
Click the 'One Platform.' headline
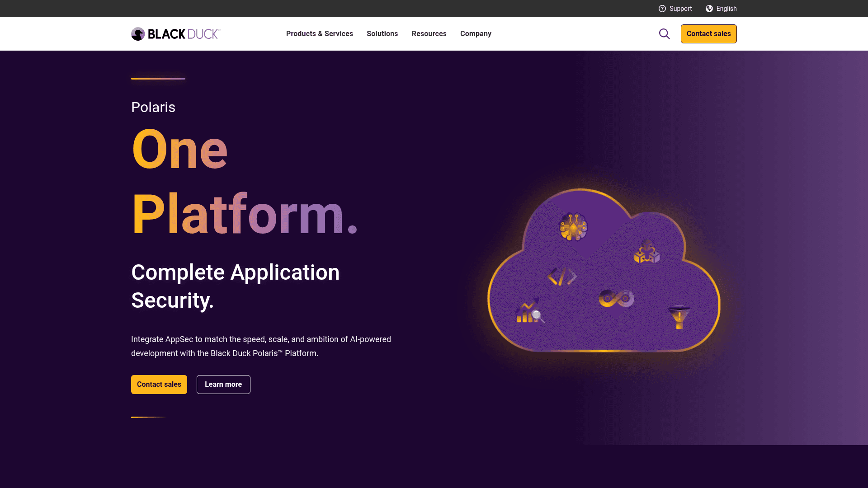click(x=245, y=181)
